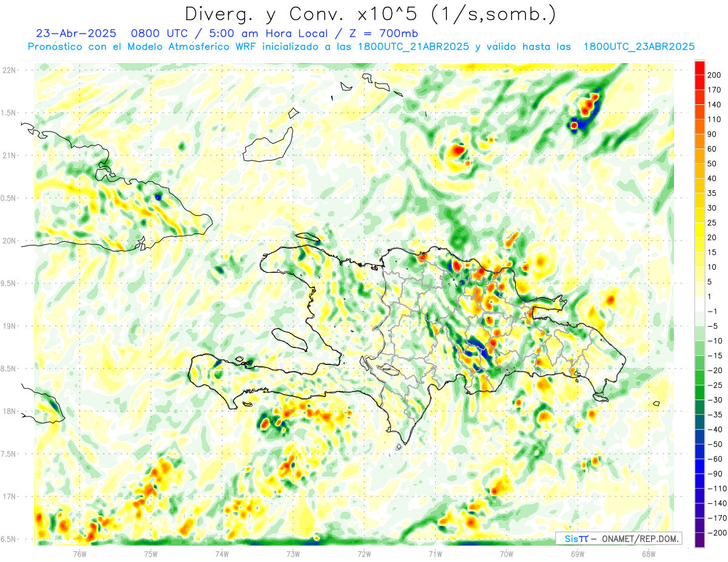The width and height of the screenshot is (728, 562).
Task: Click the initialization time '1800UTC_21ABR2025'
Action: 413,47
